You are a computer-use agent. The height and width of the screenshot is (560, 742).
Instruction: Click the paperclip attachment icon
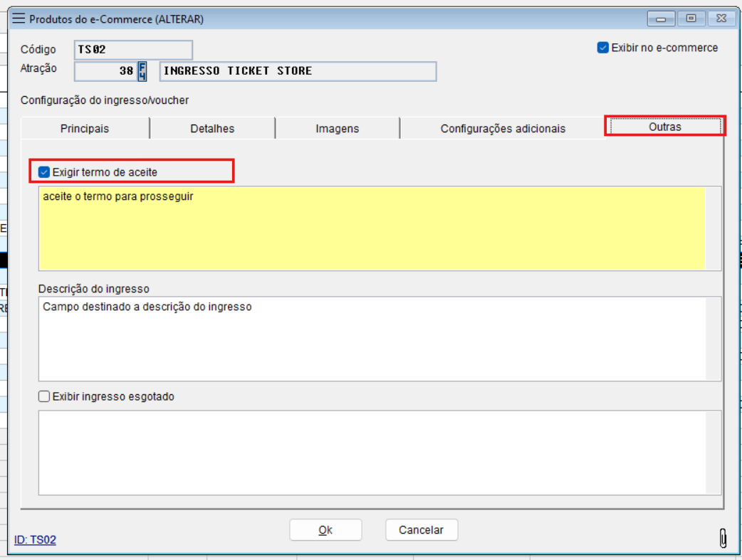click(723, 538)
